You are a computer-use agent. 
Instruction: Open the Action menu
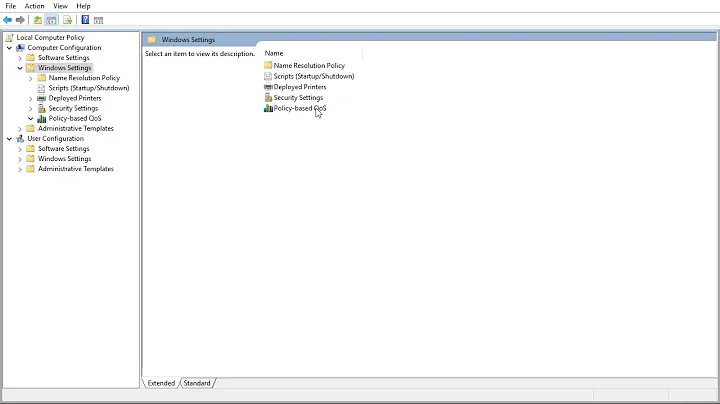point(34,6)
